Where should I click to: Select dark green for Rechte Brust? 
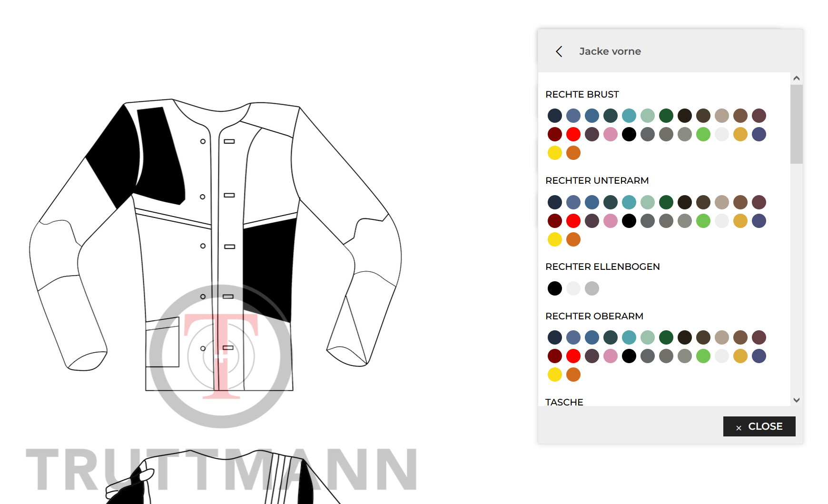[x=666, y=116]
